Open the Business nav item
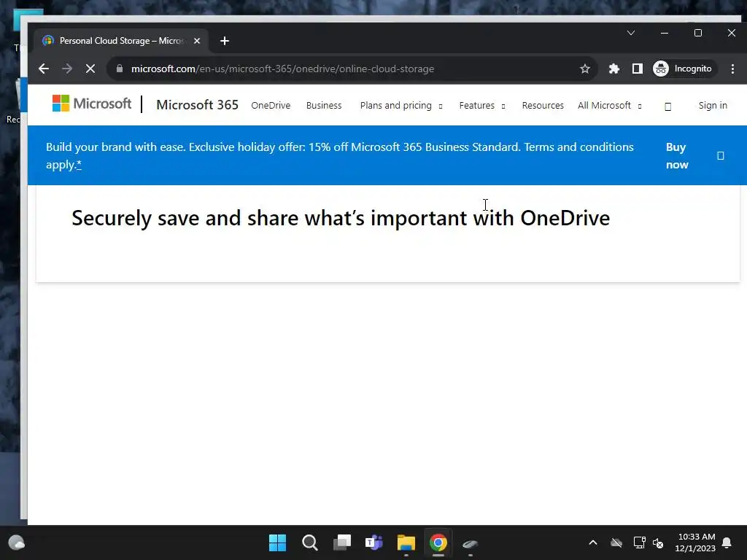This screenshot has height=560, width=747. tap(324, 105)
